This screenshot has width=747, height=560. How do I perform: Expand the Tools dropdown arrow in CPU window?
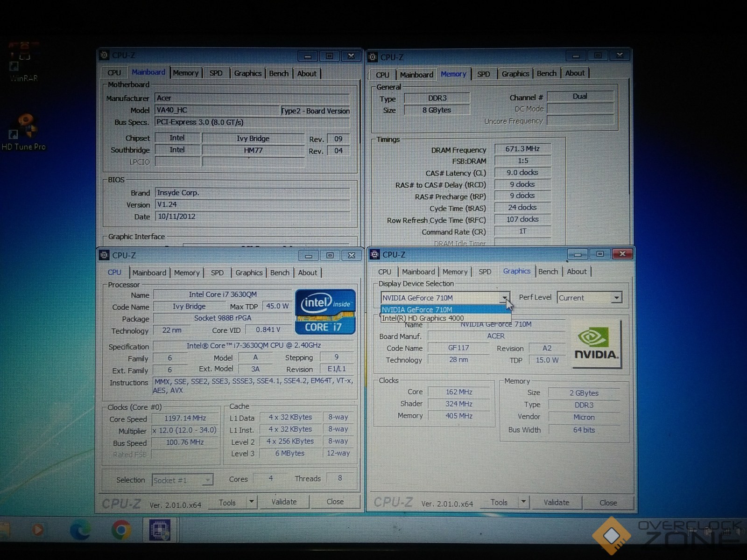click(251, 502)
